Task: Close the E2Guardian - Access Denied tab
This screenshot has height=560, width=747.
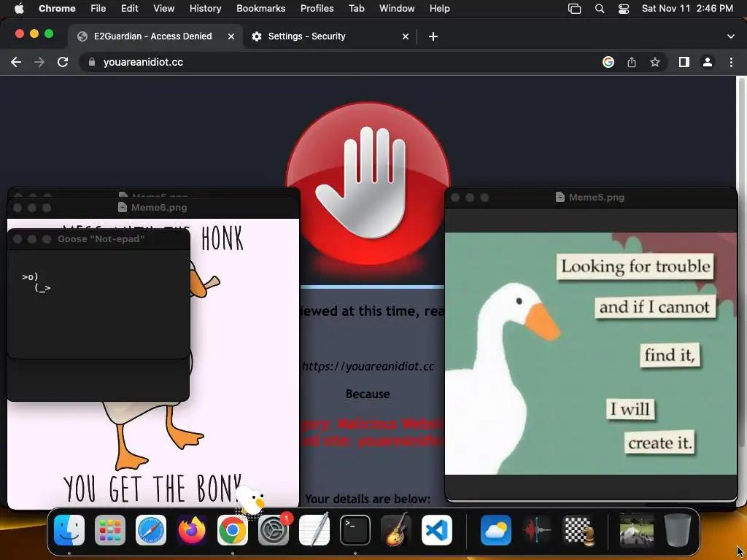Action: coord(231,36)
